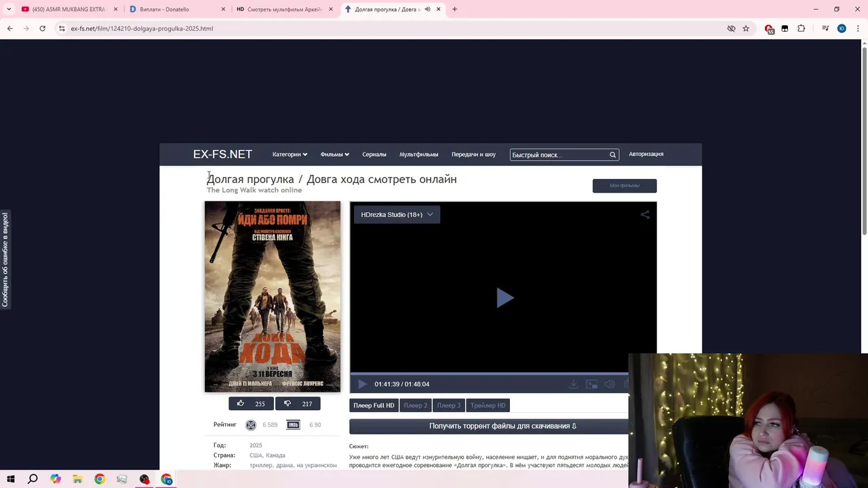Screen dimensions: 868x488
Task: Close the ASMR MUKBANG tab
Action: point(116,9)
